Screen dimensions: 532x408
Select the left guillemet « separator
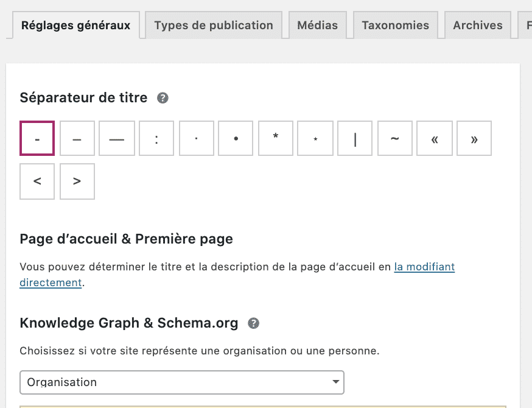tap(434, 138)
